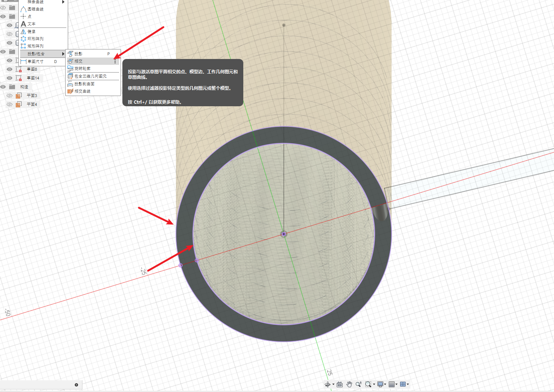Click the Look At camera icon

(340, 384)
